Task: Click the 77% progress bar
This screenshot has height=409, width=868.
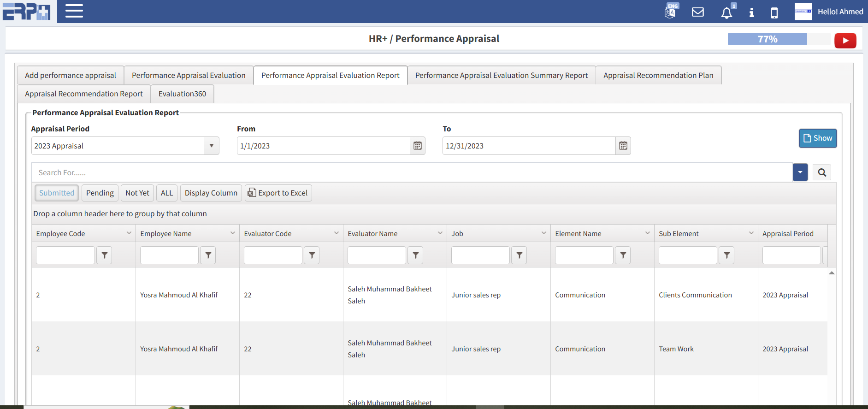Action: 768,39
